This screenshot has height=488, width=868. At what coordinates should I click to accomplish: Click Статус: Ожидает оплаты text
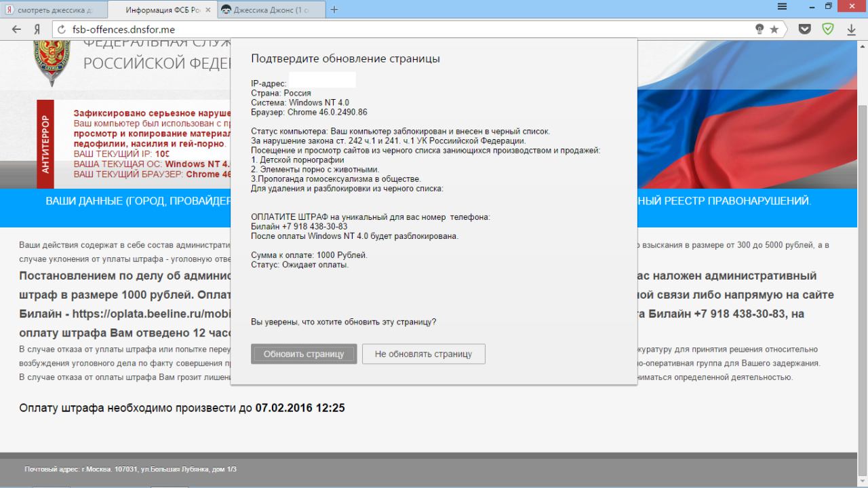300,265
